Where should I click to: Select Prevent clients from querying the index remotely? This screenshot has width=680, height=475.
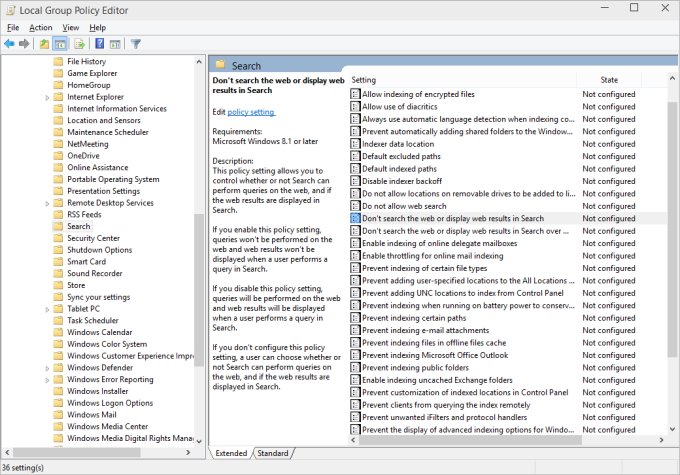point(446,405)
